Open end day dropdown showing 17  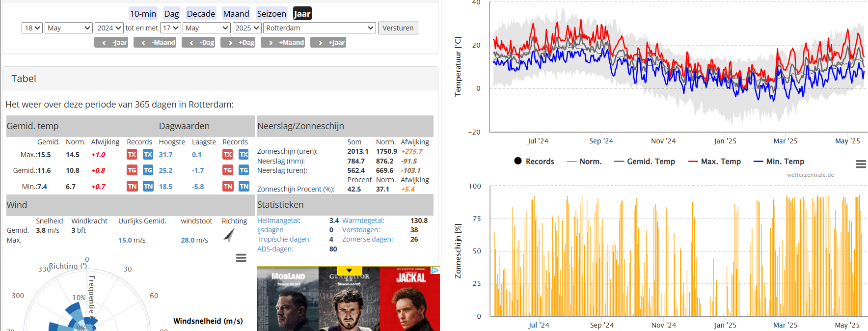tap(170, 28)
